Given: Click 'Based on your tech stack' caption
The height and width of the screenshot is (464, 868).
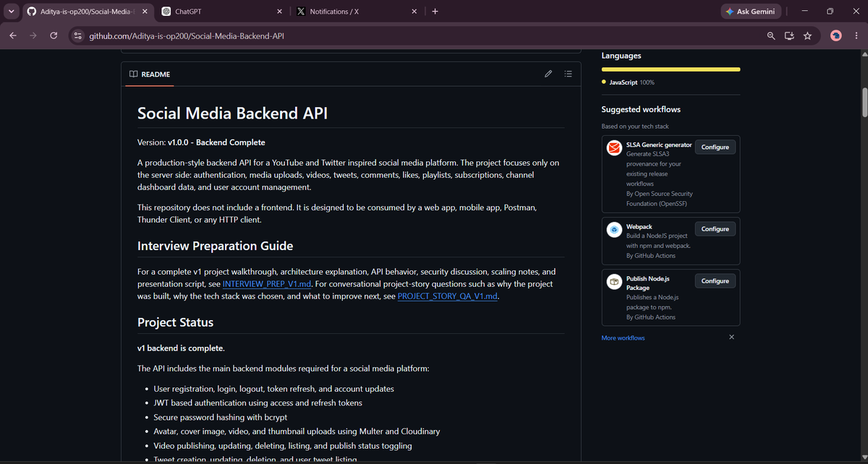Looking at the screenshot, I should [635, 126].
